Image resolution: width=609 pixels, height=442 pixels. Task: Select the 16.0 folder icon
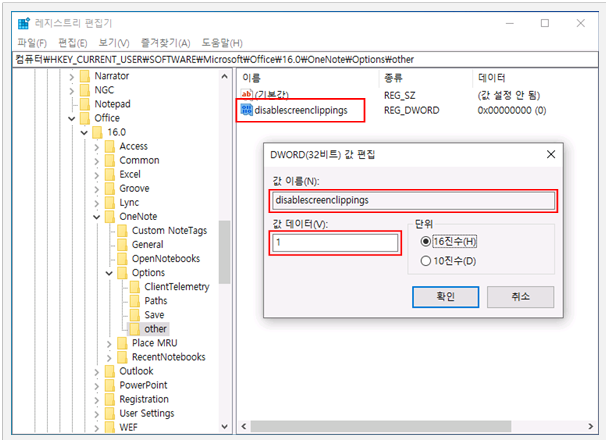tap(97, 132)
